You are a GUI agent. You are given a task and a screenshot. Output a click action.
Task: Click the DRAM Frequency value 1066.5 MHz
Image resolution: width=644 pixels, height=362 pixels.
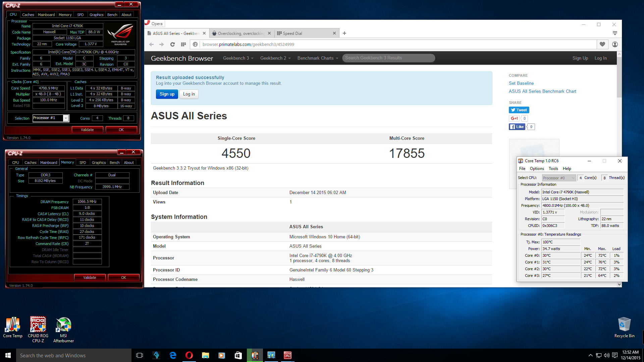pos(87,202)
